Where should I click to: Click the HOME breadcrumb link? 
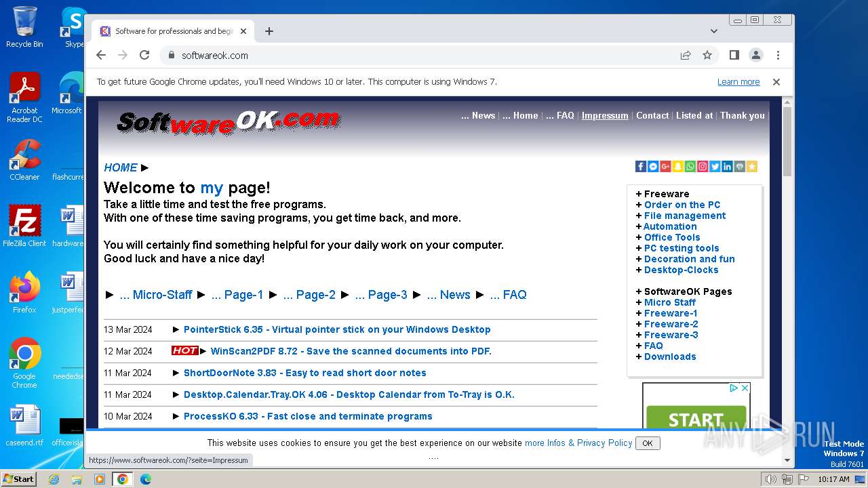click(121, 167)
